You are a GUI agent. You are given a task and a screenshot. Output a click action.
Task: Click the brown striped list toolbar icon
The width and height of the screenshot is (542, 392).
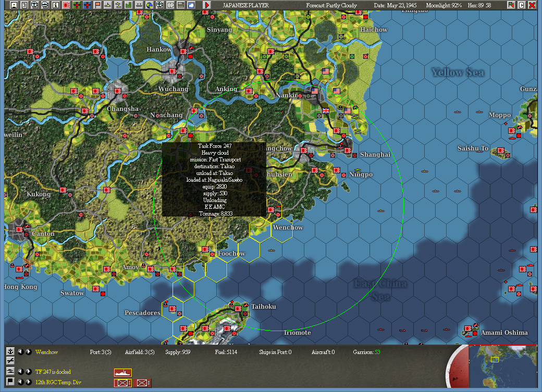[181, 5]
